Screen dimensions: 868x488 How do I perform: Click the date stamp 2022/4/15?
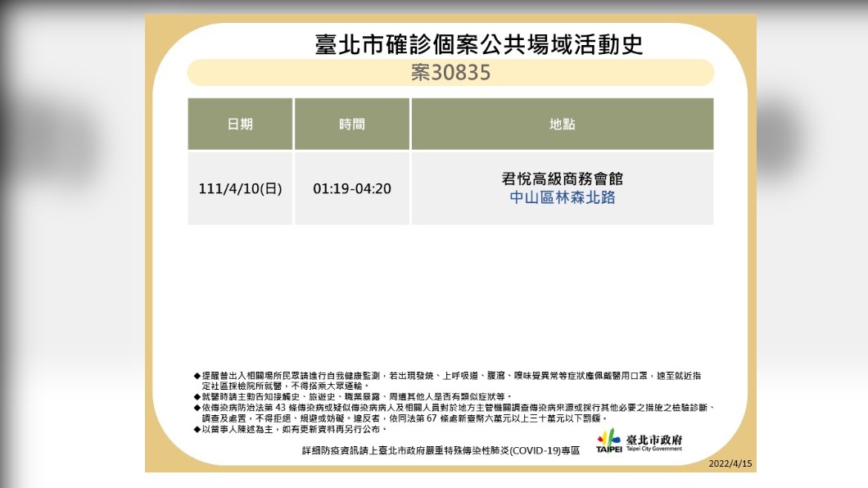point(730,463)
